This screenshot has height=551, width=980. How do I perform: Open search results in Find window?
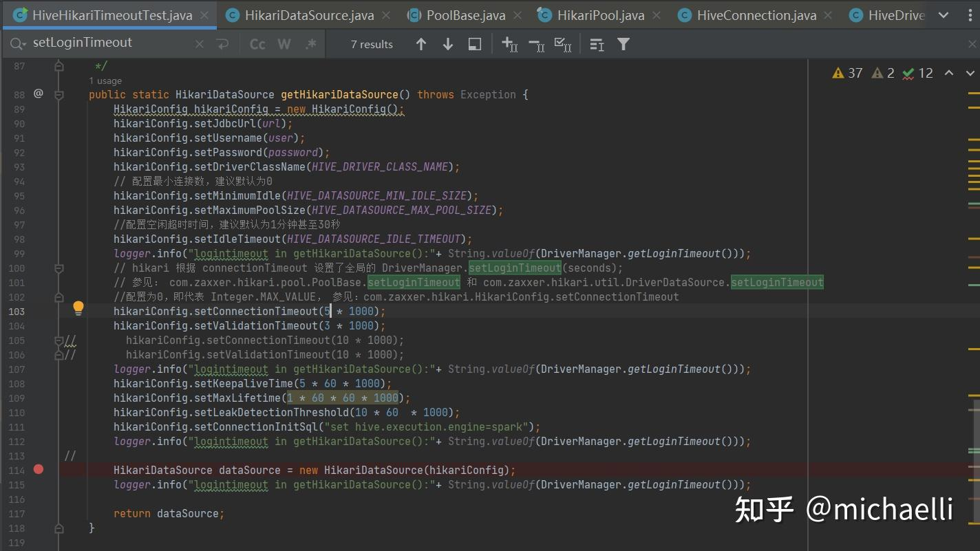click(475, 44)
